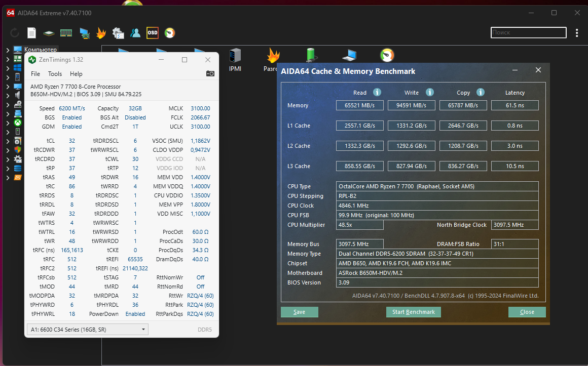The width and height of the screenshot is (588, 366).
Task: Open AIDA64 three-dot overflow menu
Action: [x=577, y=33]
